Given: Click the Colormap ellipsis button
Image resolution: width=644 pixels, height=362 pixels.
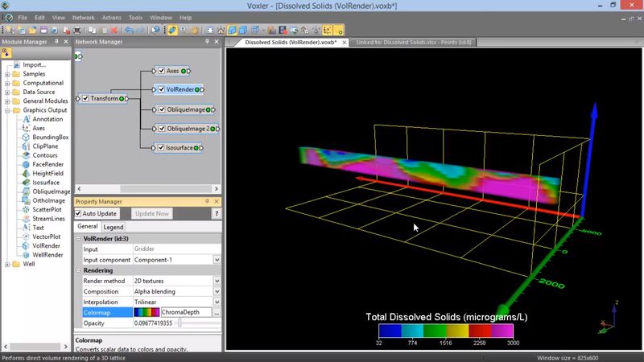Looking at the screenshot, I should [217, 312].
